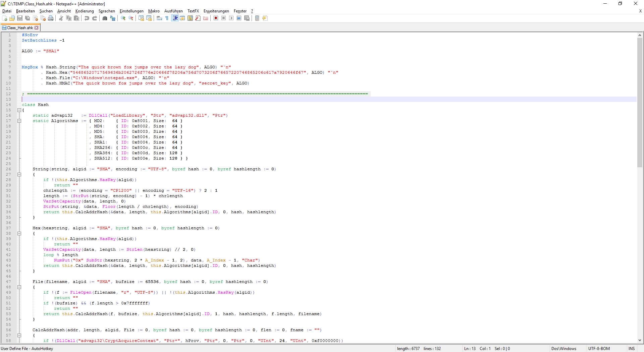The width and height of the screenshot is (644, 352).
Task: Toggle the indent guide display
Action: click(175, 18)
